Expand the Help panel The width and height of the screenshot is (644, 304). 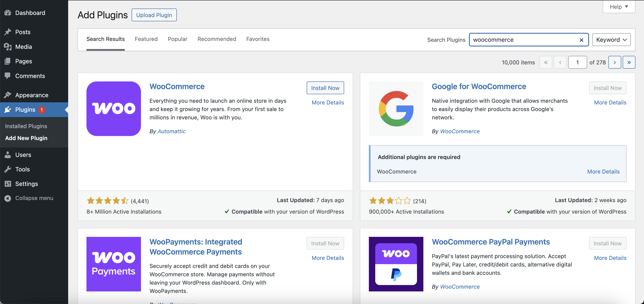click(619, 7)
